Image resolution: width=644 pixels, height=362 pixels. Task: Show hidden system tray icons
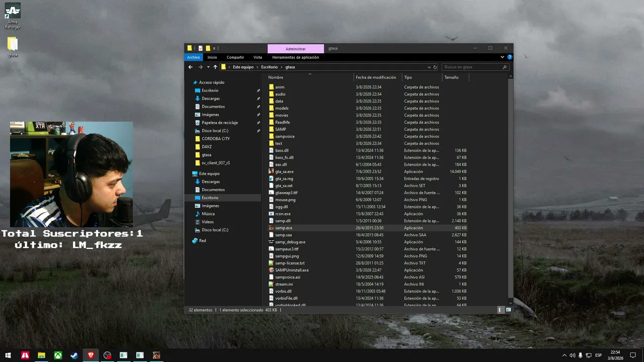[x=564, y=355]
